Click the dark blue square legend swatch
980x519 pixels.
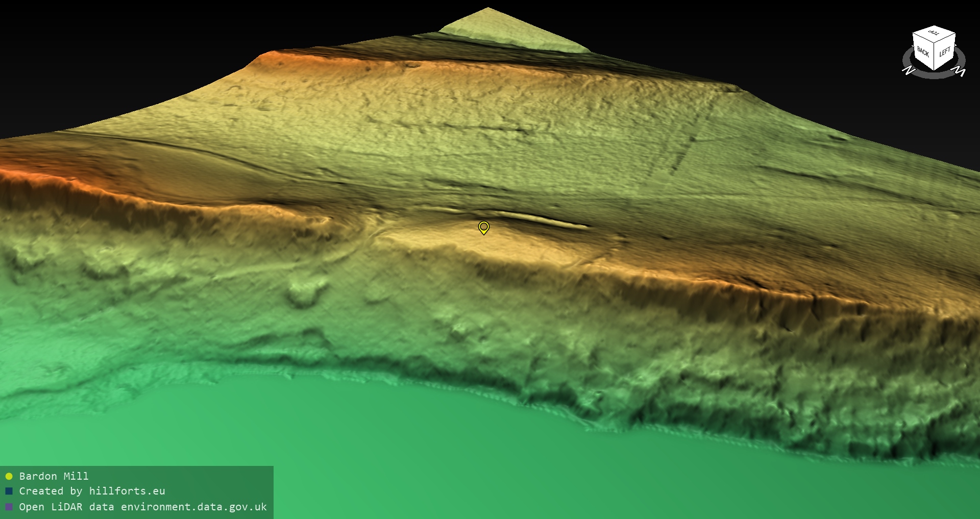(x=9, y=491)
